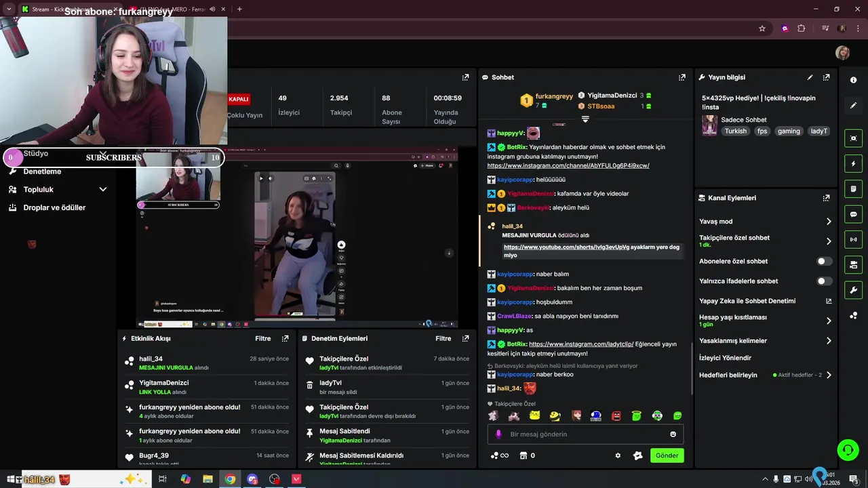Click the stream preview video thumbnail

297,237
